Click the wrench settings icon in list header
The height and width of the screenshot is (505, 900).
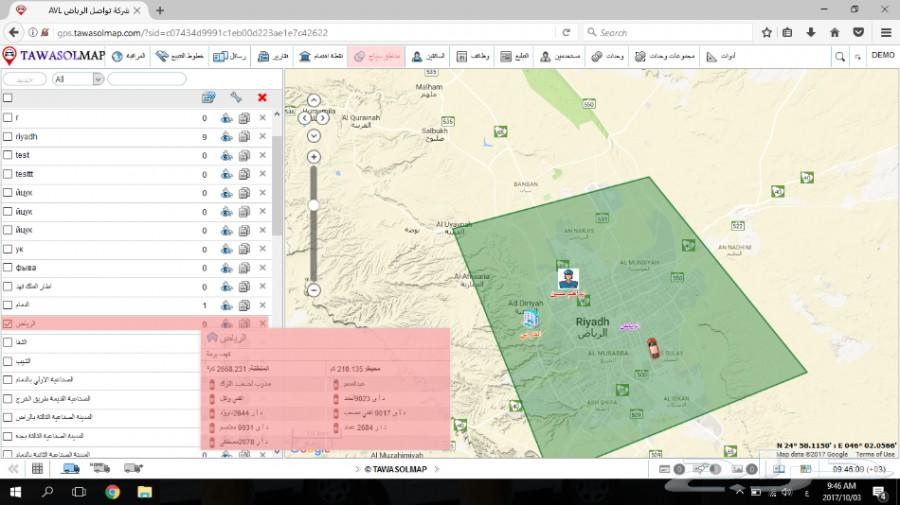tap(235, 98)
